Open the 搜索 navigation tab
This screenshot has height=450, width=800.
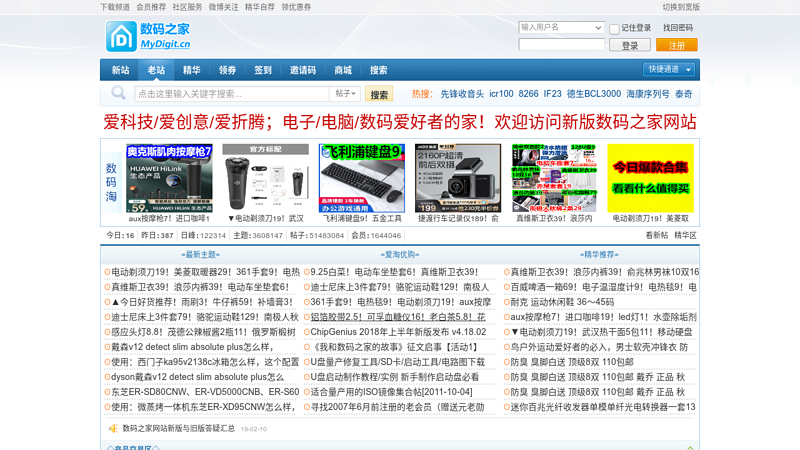click(379, 70)
